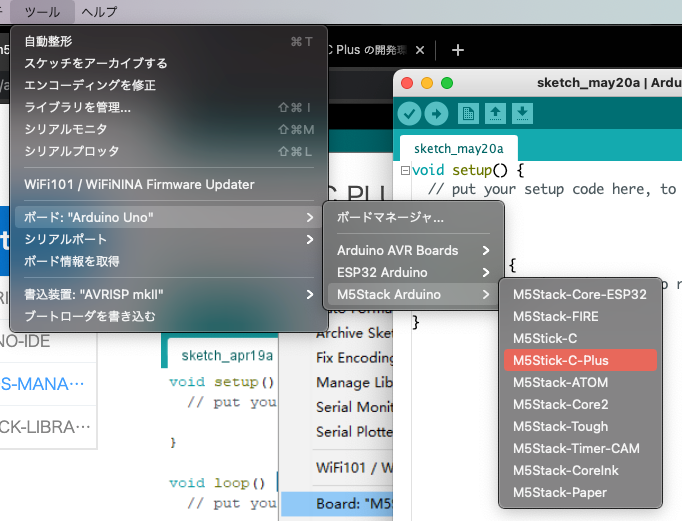This screenshot has width=682, height=521.
Task: Select WiFi101 / WiFiNINA Firmware Updater
Action: click(169, 184)
